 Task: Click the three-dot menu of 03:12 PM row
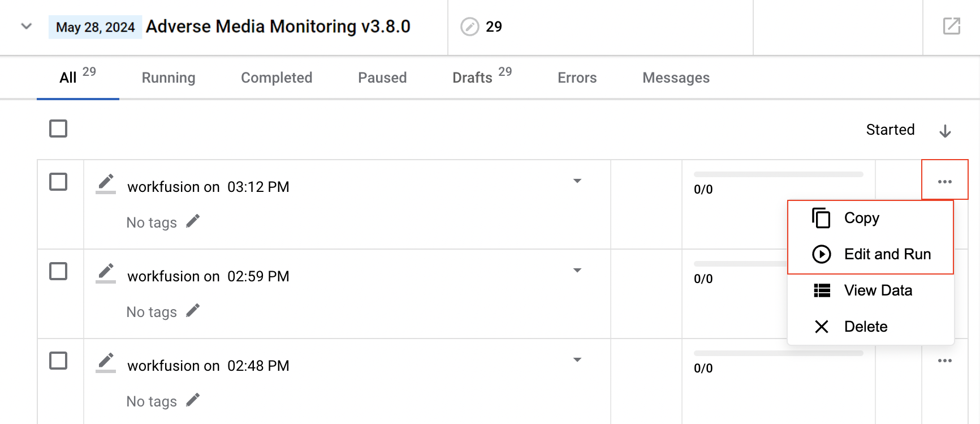pyautogui.click(x=944, y=182)
